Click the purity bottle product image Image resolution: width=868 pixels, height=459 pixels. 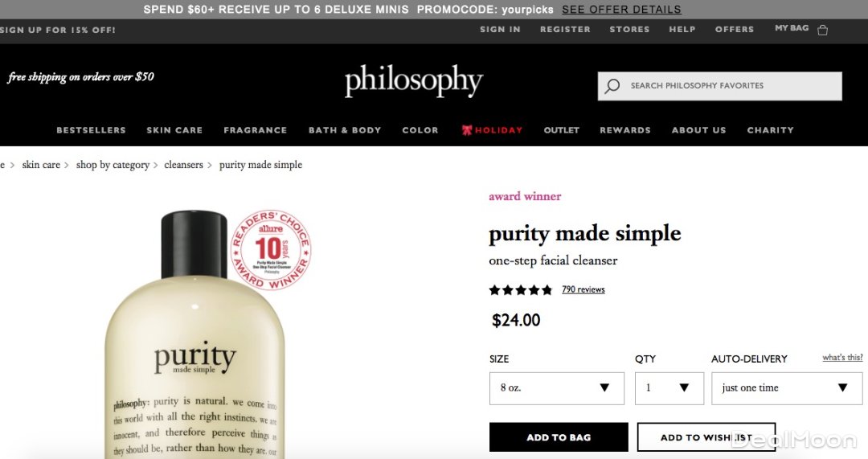coord(194,334)
